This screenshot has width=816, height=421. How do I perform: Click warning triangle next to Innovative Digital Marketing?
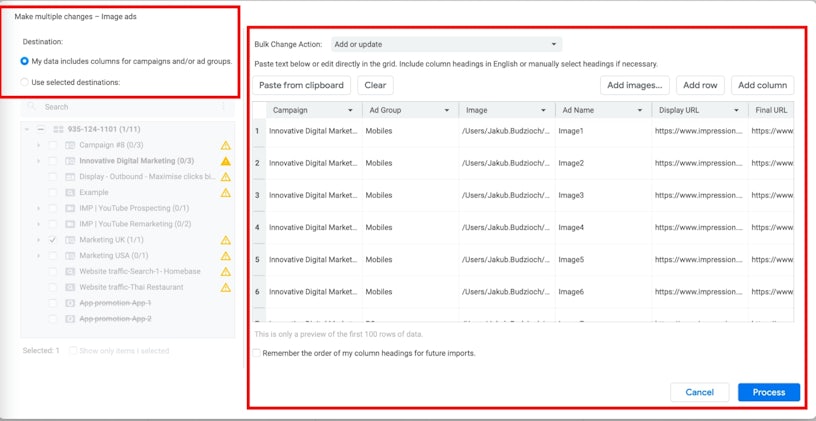pos(226,161)
